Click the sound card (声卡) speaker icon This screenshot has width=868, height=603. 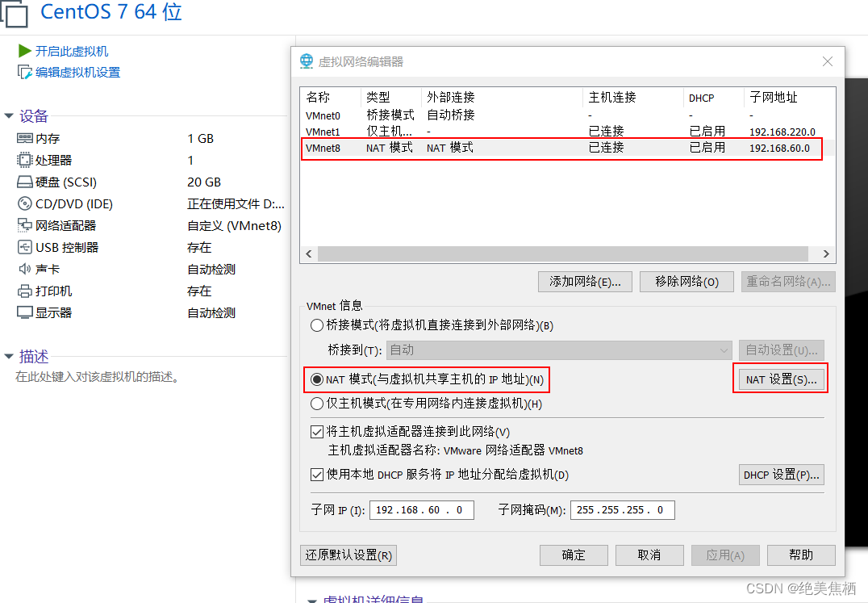[25, 269]
